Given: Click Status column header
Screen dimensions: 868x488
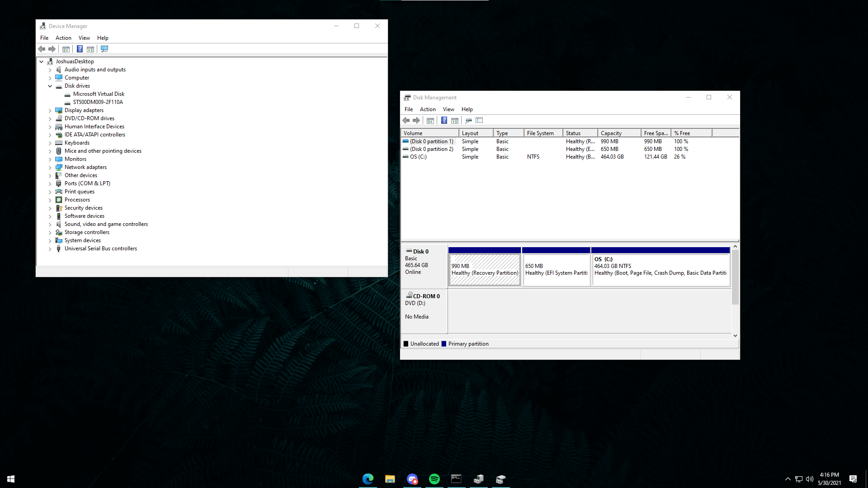Looking at the screenshot, I should 580,133.
